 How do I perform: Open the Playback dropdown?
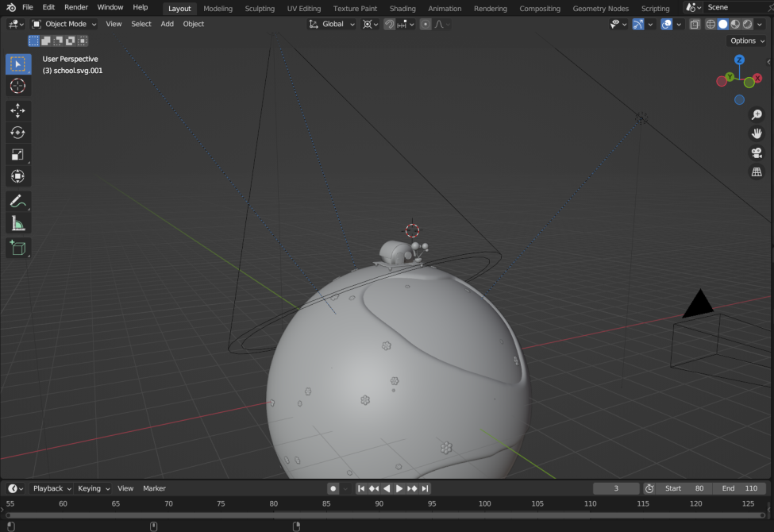click(52, 488)
